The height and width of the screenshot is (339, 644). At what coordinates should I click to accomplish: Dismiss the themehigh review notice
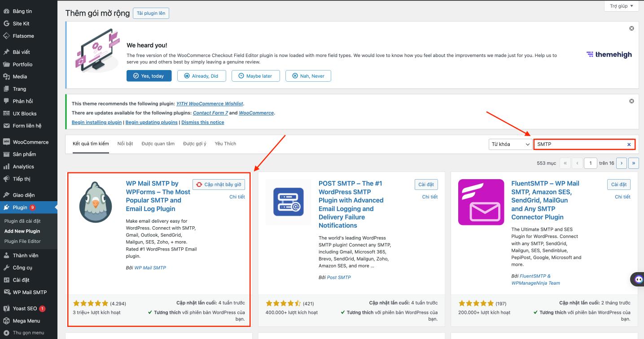click(631, 28)
